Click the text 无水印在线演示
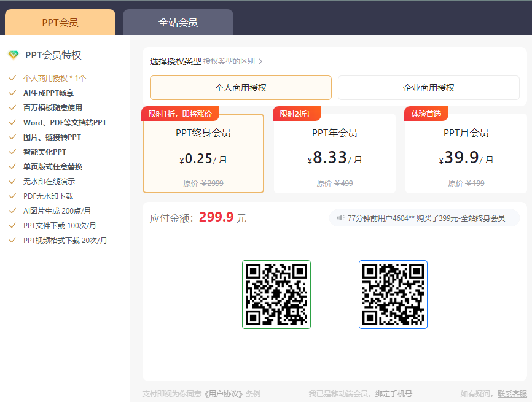Viewport: 532px width, 402px height. tap(49, 181)
